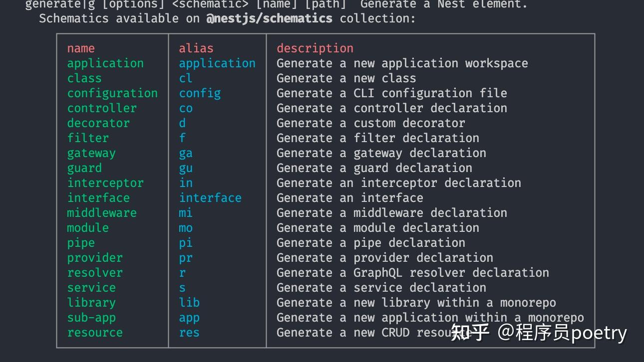Click the "pr" alias entry

click(186, 258)
